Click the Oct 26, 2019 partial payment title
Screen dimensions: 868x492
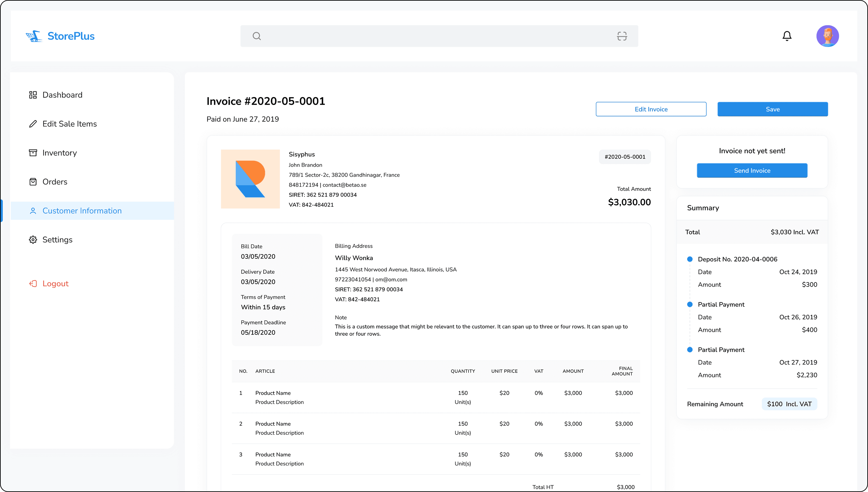click(721, 305)
